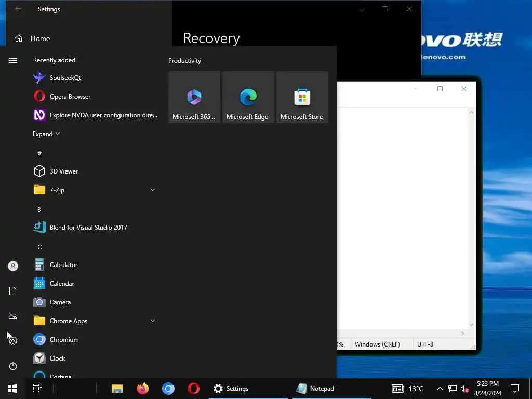Open the Calendar app
This screenshot has width=532, height=399.
click(95, 283)
